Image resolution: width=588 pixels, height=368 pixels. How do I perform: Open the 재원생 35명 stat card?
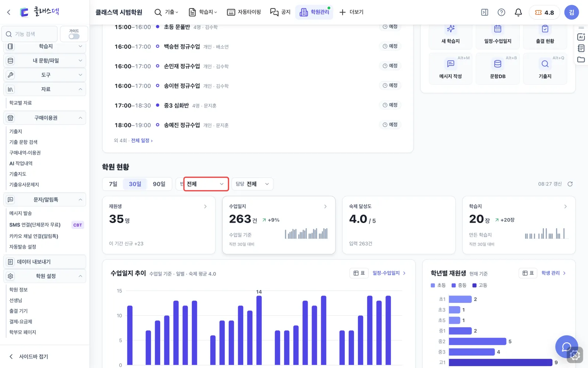tap(159, 225)
